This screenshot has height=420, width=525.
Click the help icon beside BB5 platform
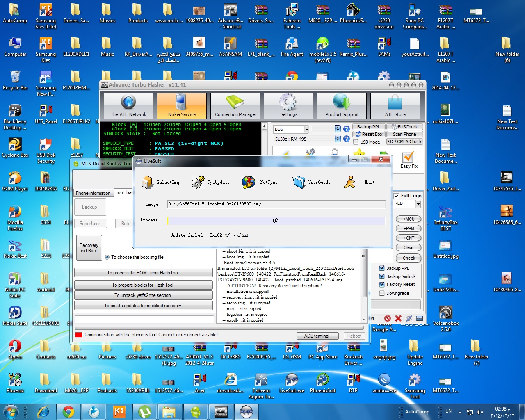346,129
